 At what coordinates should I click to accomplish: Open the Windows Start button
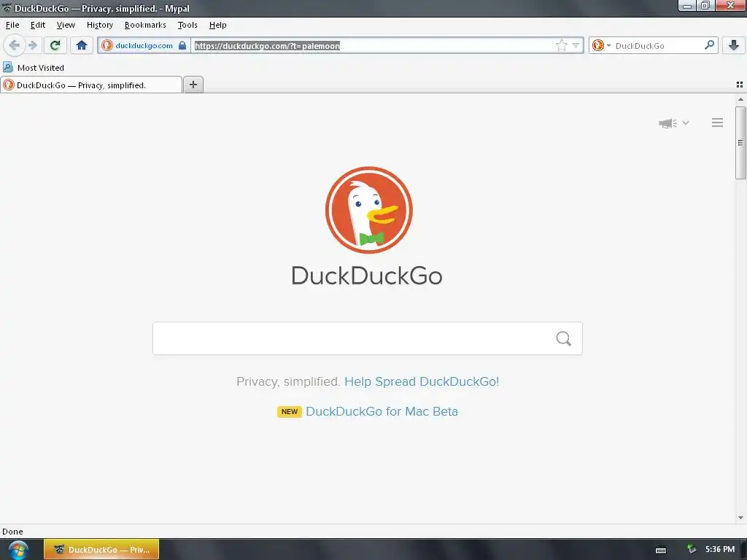tap(18, 550)
